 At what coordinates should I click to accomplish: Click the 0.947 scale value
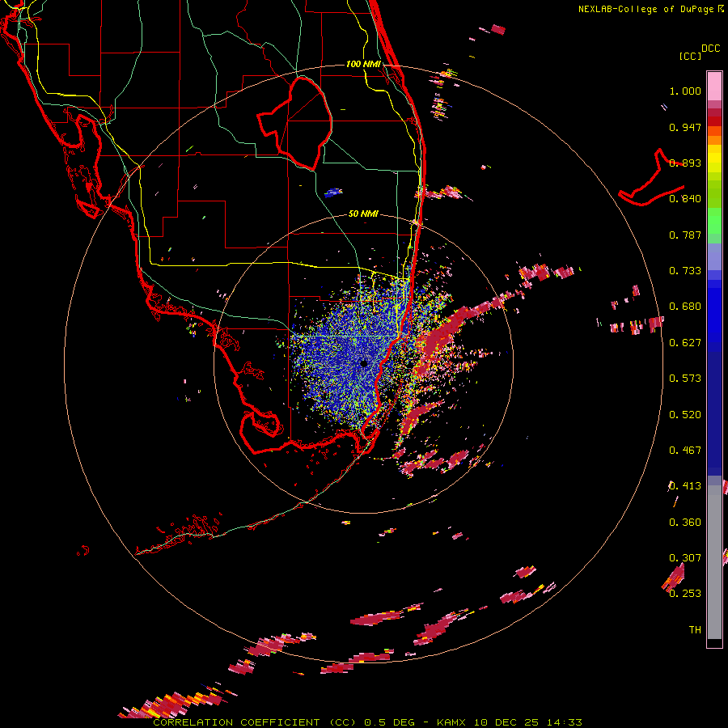pyautogui.click(x=685, y=127)
